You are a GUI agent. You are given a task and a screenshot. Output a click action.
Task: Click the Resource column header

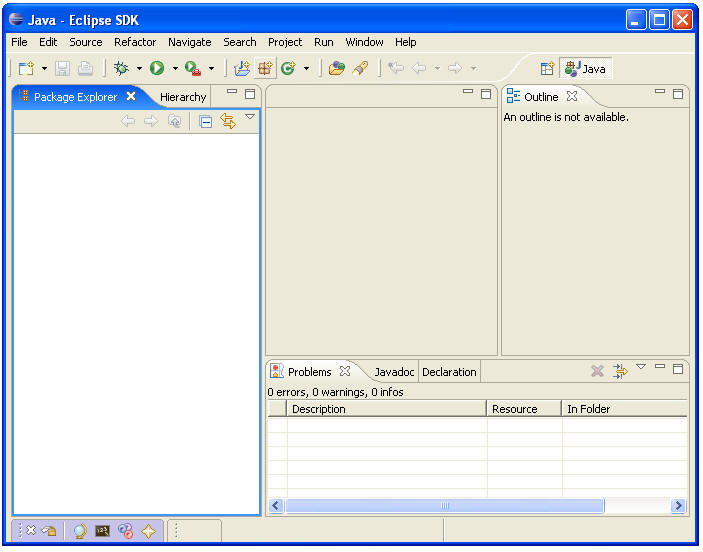click(x=524, y=409)
